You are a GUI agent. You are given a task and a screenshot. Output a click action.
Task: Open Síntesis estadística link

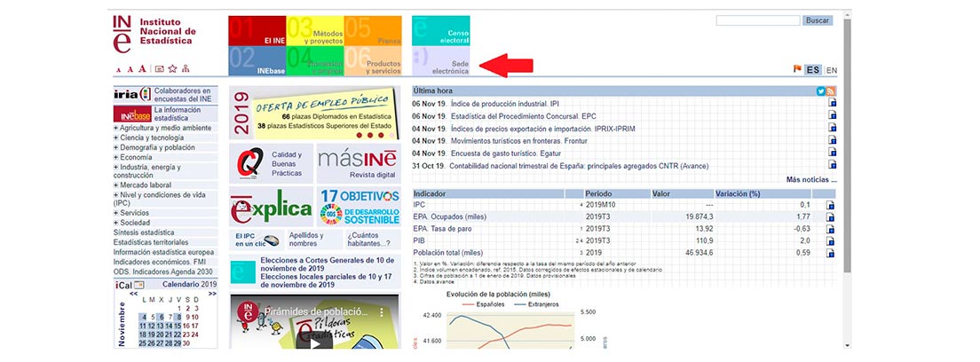pyautogui.click(x=144, y=232)
